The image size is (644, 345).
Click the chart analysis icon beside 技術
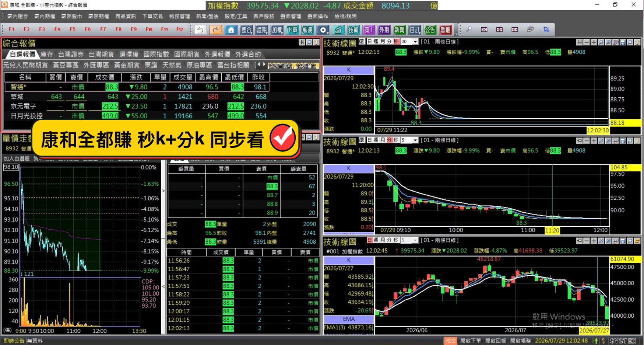pos(338,30)
